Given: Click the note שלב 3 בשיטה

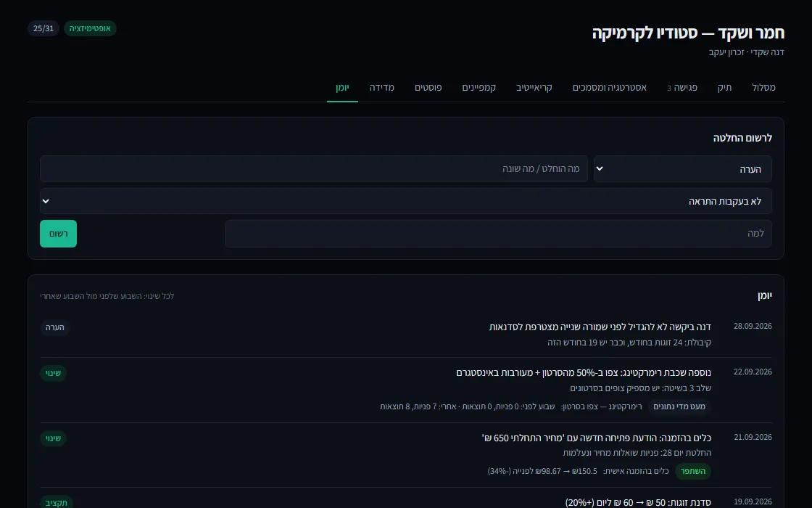Looking at the screenshot, I should coord(641,388).
